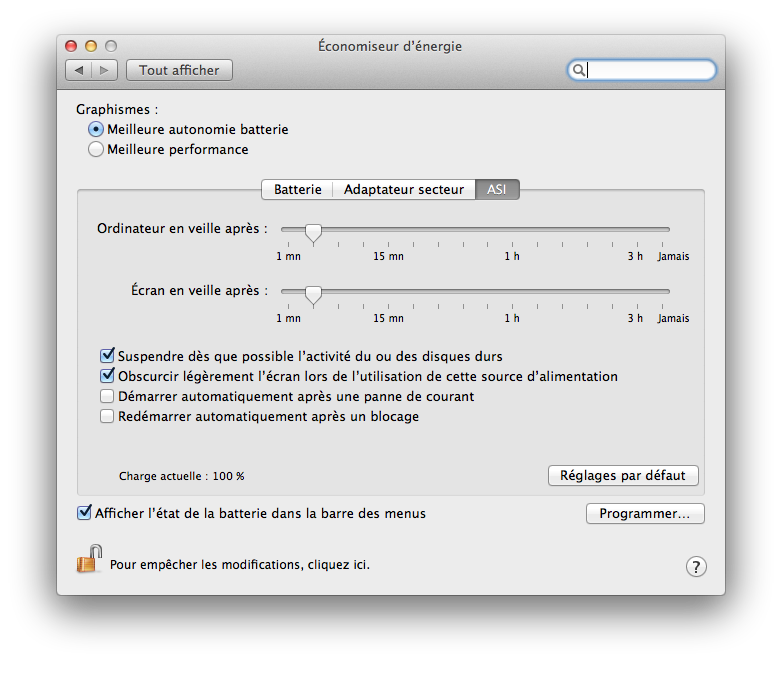Viewport: 782px width, 674px height.
Task: Click inside the search field
Action: (650, 70)
